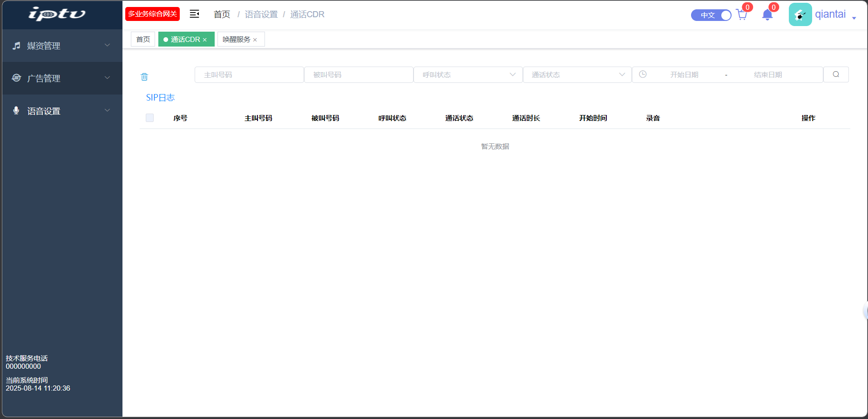Image resolution: width=868 pixels, height=419 pixels.
Task: Open the 通话状态 dropdown
Action: [x=577, y=74]
